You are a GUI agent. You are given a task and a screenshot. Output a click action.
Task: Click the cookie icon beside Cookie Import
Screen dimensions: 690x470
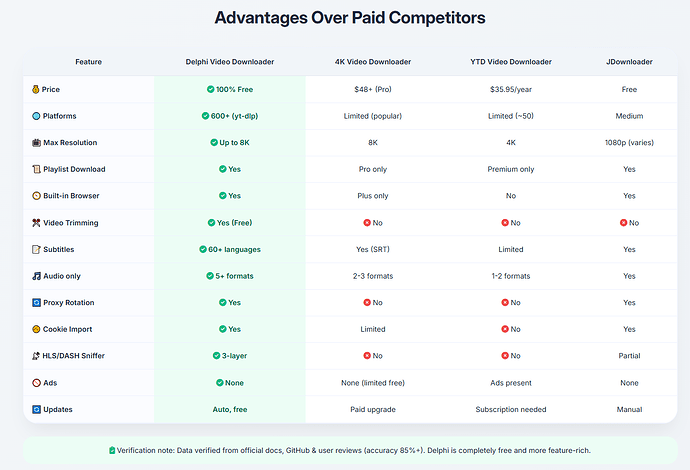point(36,329)
